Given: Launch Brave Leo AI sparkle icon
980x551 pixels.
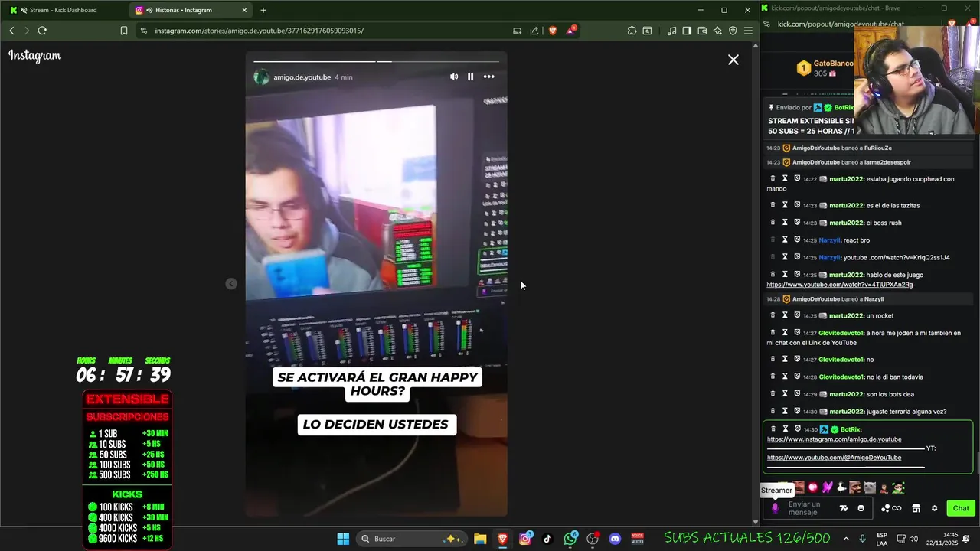Looking at the screenshot, I should (717, 31).
